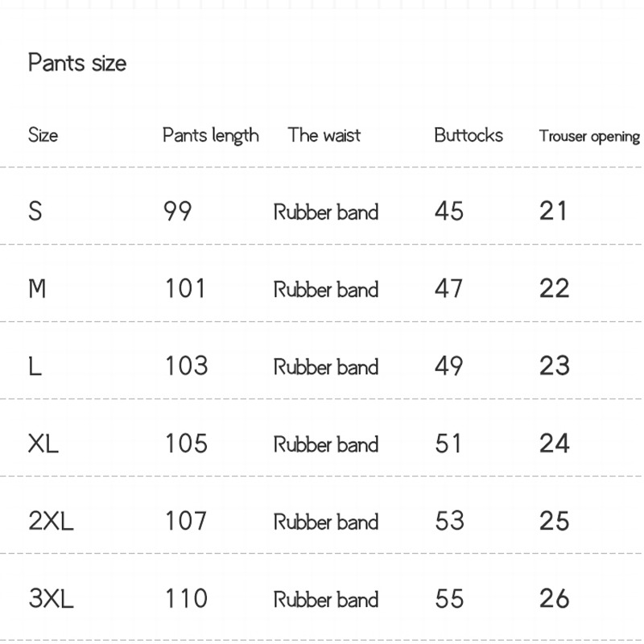This screenshot has height=644, width=644.
Task: Select the S size row label
Action: 35,211
